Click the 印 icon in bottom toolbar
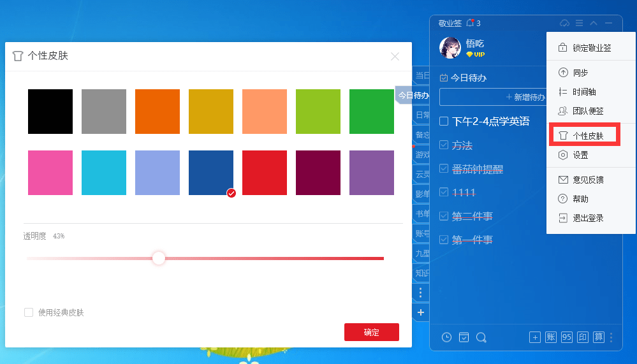This screenshot has width=637, height=364. click(x=583, y=337)
